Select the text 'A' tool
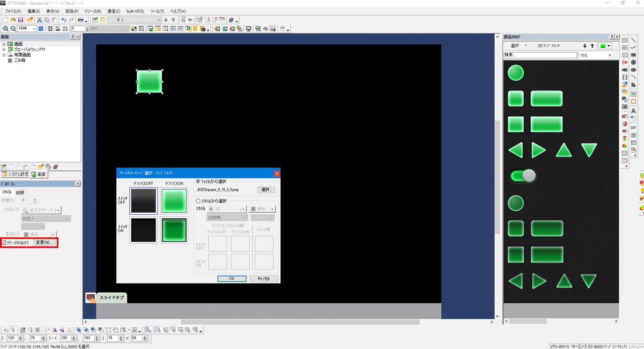Image resolution: width=644 pixels, height=349 pixels. click(x=633, y=110)
